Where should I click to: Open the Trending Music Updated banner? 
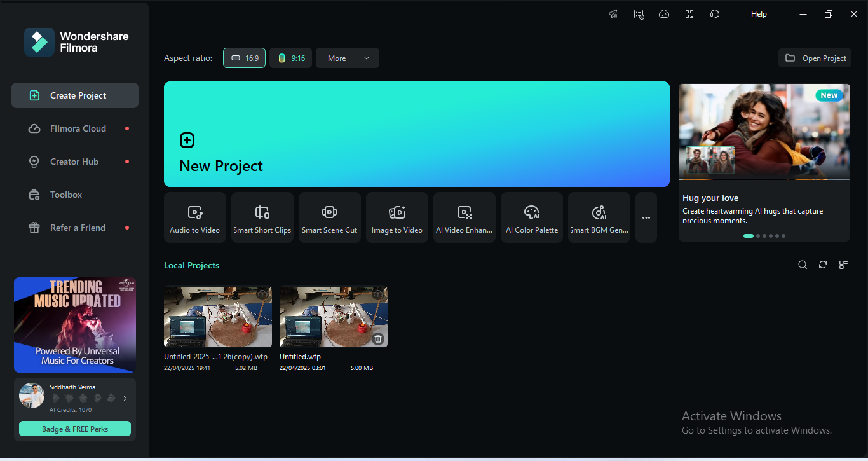click(x=75, y=325)
